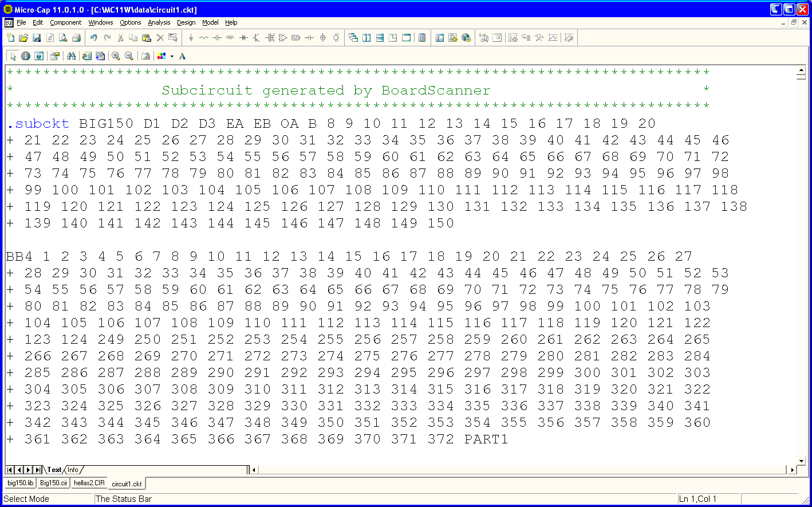The image size is (812, 507).
Task: Switch to big150.lib document tab
Action: click(x=21, y=483)
